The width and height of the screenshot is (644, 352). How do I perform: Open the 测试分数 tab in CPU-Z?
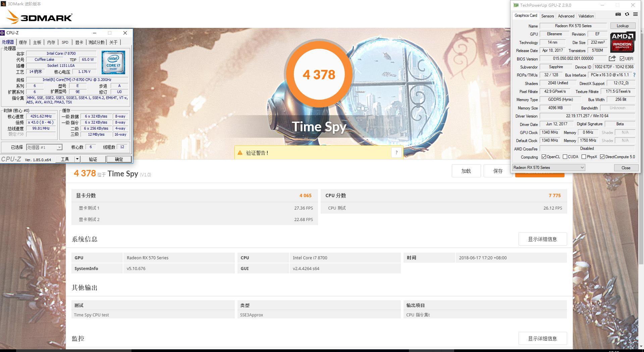coord(97,42)
